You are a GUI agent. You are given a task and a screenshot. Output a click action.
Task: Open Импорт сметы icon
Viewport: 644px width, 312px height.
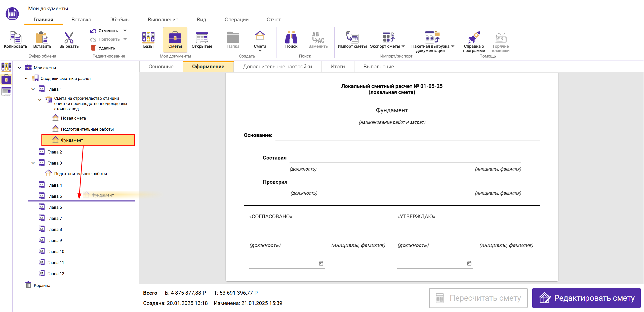[x=352, y=38]
